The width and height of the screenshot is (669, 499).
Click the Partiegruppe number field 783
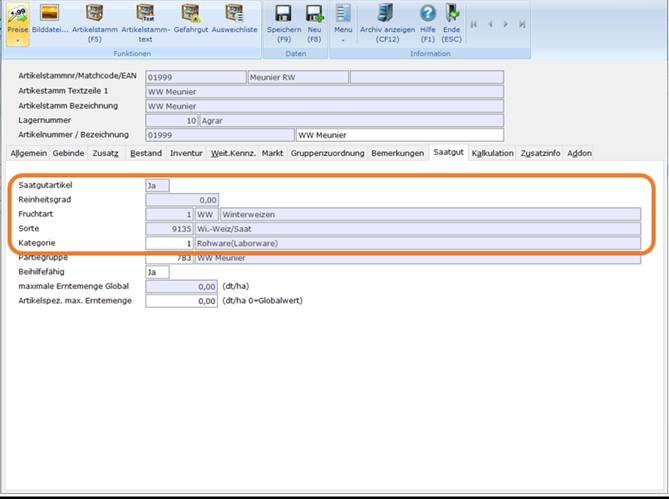[169, 258]
